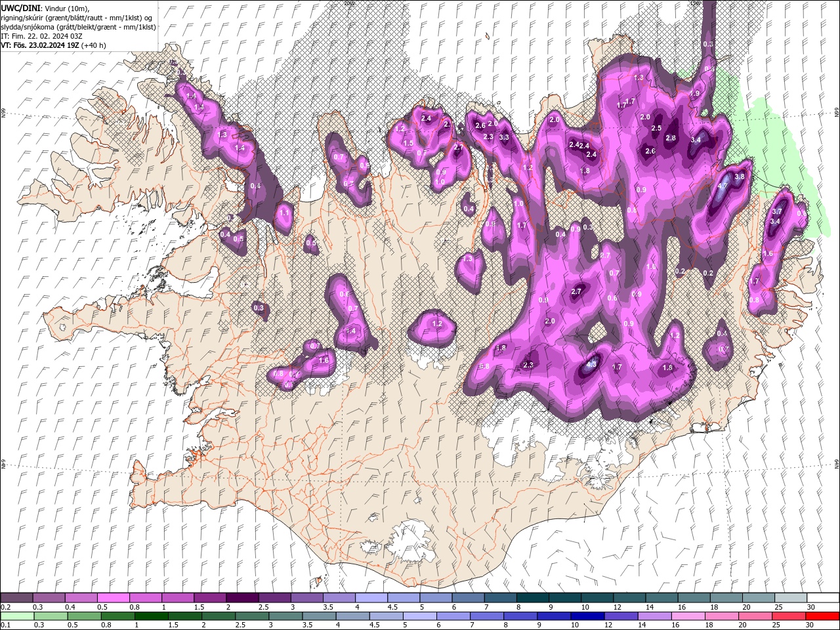840x630 pixels.
Task: Click the 3.7 precipitation value on the map
Action: click(777, 211)
